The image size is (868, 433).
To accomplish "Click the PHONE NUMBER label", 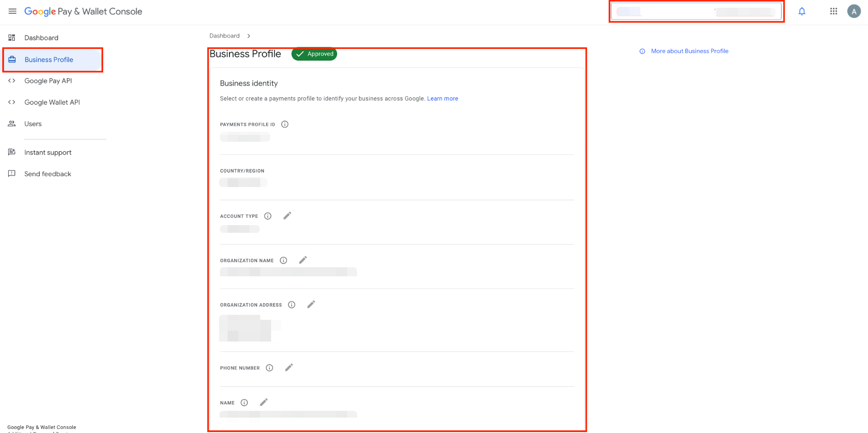I will click(x=240, y=368).
